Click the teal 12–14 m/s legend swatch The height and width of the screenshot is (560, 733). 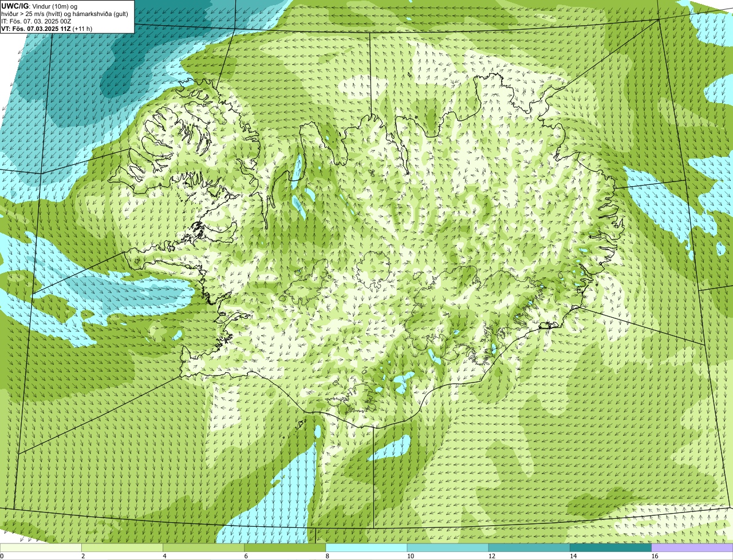pos(529,548)
